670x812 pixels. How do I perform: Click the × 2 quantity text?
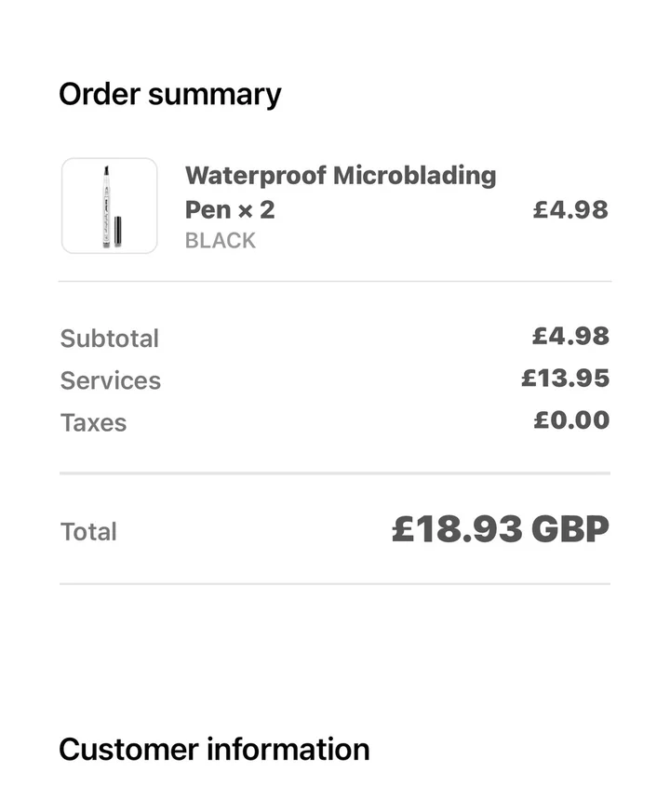[x=256, y=210]
